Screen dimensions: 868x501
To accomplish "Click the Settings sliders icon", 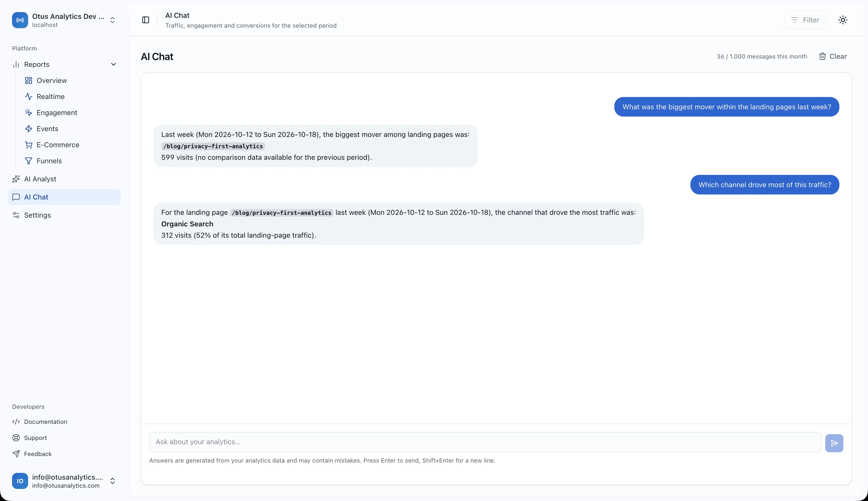I will [x=16, y=215].
